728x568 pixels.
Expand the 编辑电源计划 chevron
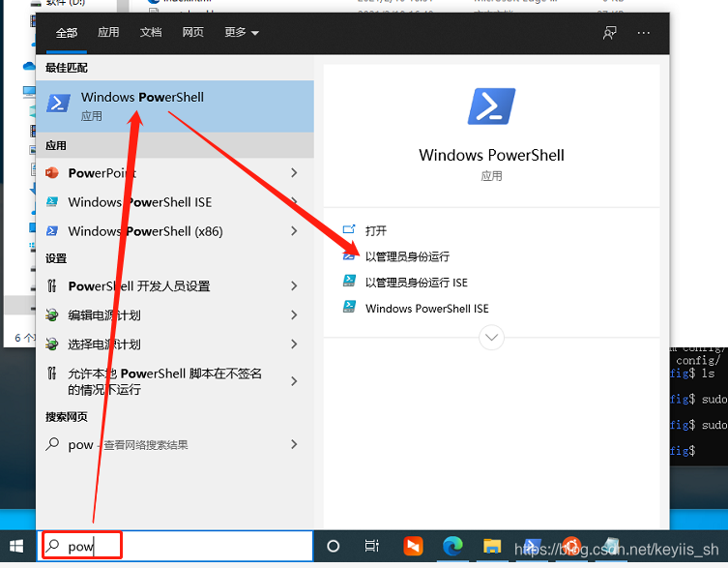[294, 315]
